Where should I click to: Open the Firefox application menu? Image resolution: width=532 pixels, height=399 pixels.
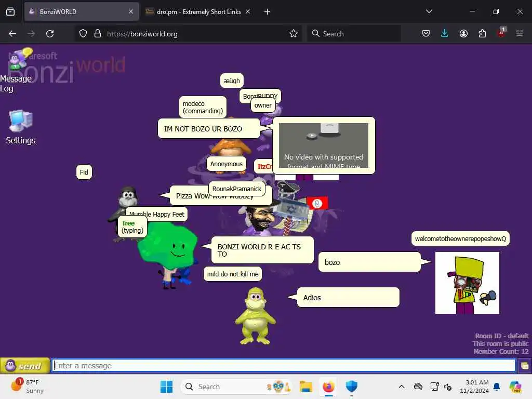tap(520, 33)
